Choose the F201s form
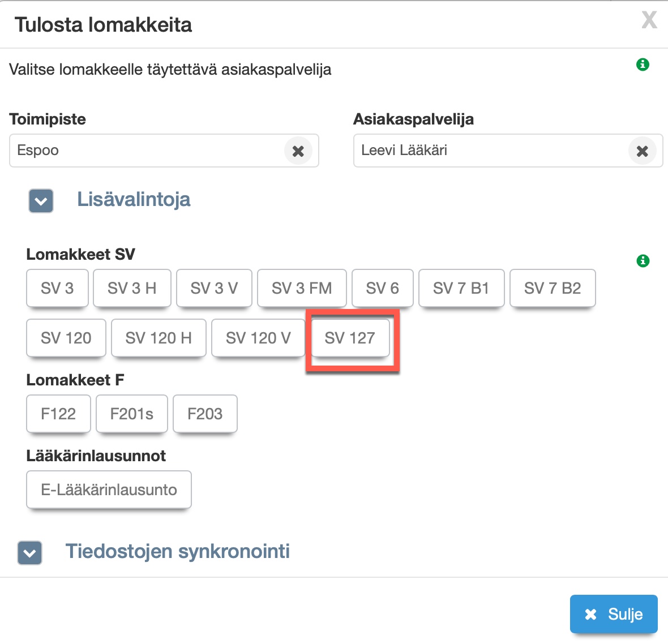The width and height of the screenshot is (668, 644). [x=132, y=414]
